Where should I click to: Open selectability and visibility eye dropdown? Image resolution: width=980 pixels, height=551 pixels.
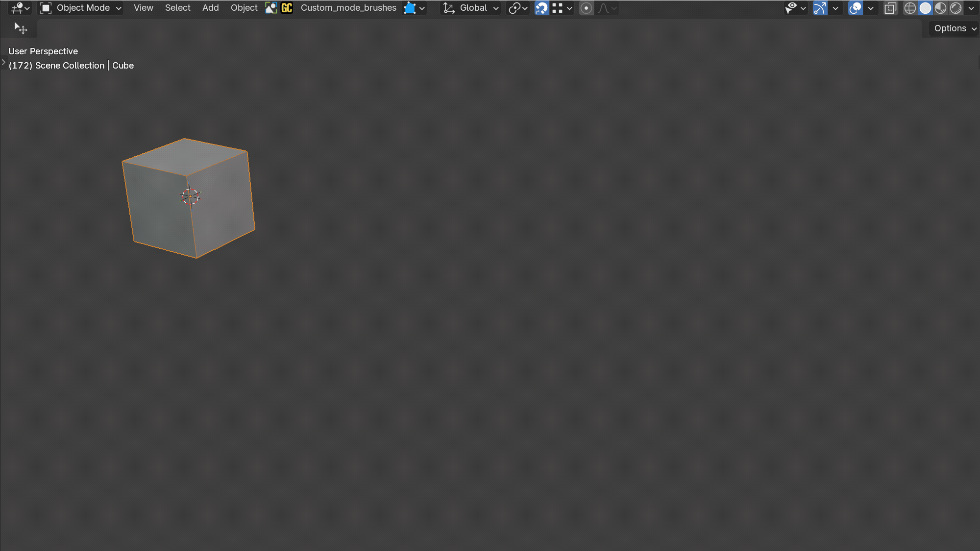pyautogui.click(x=795, y=8)
